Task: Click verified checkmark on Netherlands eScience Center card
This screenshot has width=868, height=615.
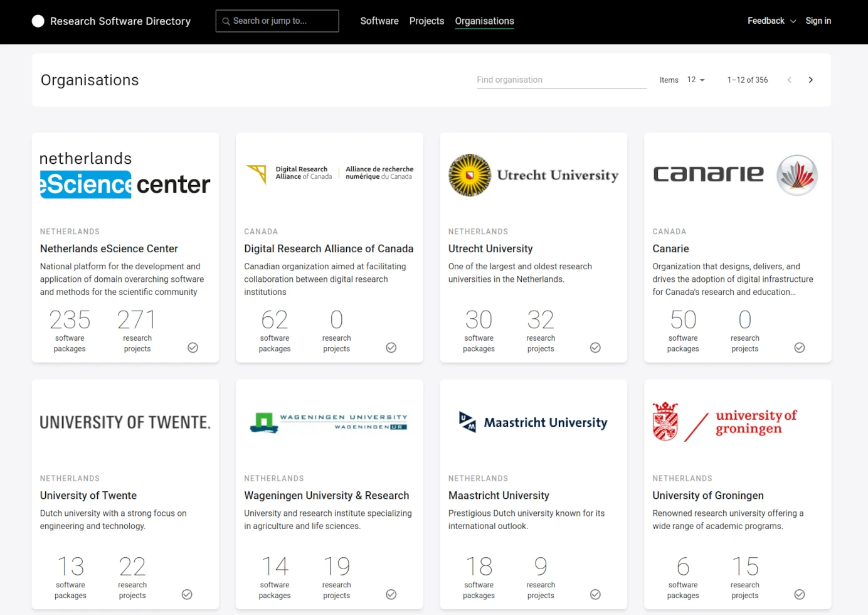Action: [193, 348]
